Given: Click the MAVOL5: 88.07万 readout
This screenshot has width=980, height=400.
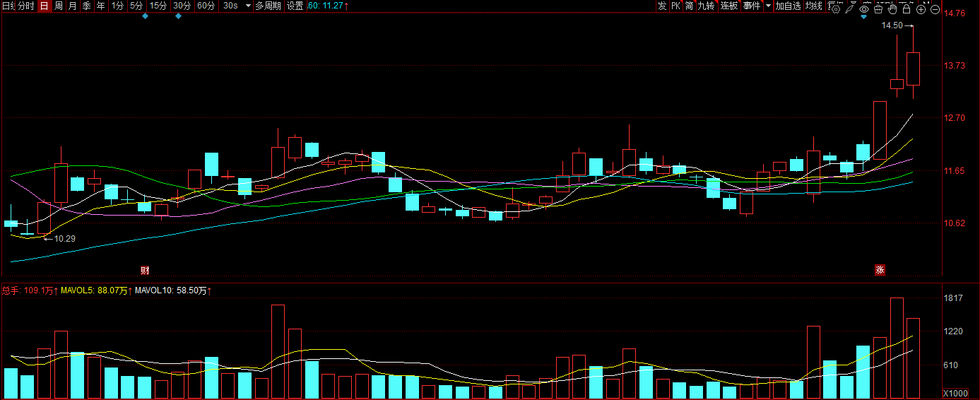Looking at the screenshot, I should [x=97, y=290].
